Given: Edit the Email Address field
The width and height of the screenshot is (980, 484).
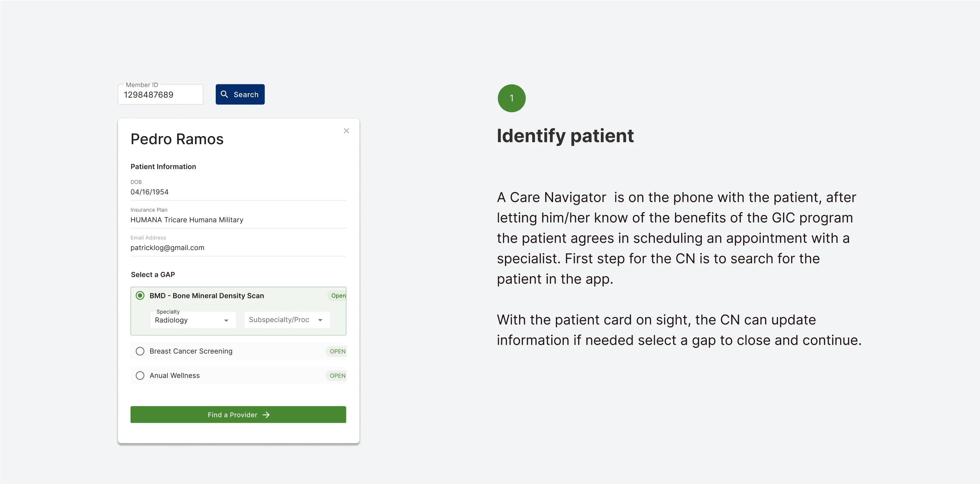Looking at the screenshot, I should click(x=167, y=248).
